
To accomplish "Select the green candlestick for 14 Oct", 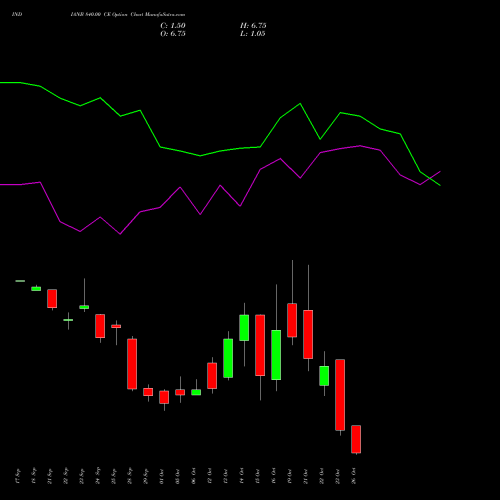I will (244, 328).
